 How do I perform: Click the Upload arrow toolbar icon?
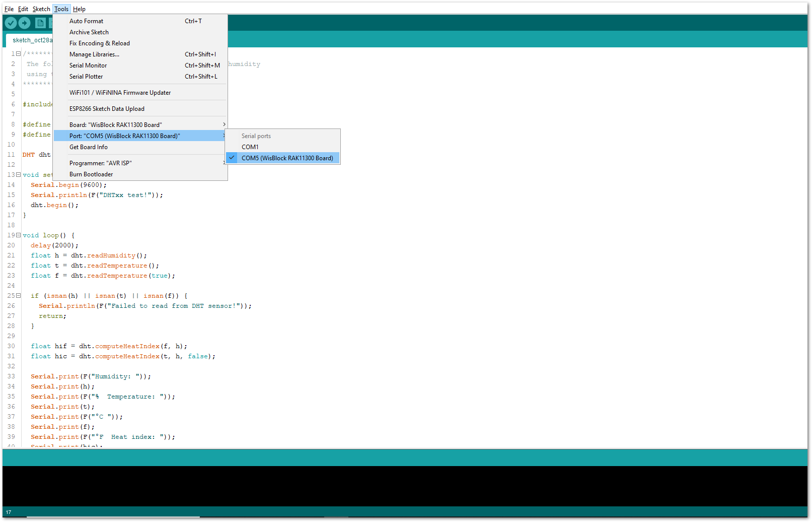[24, 23]
